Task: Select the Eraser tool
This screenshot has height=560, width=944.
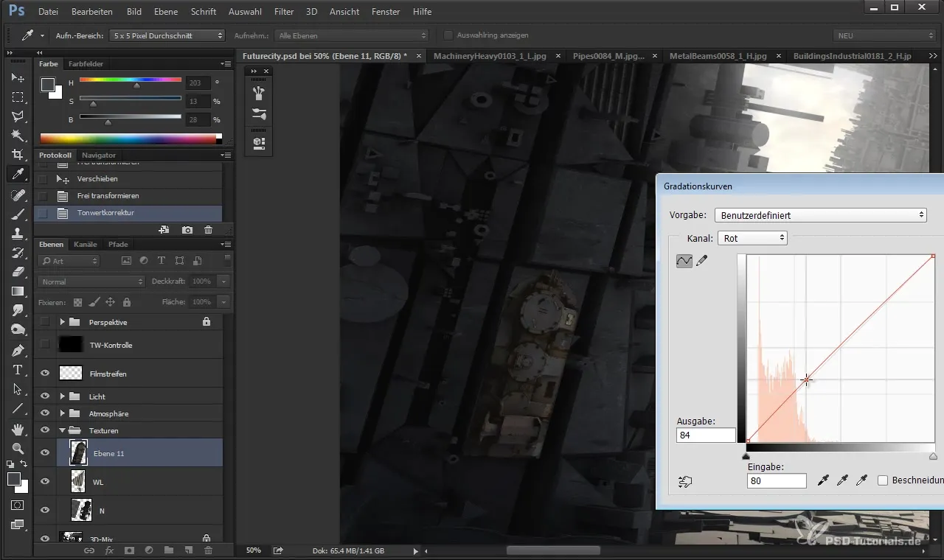Action: tap(18, 271)
